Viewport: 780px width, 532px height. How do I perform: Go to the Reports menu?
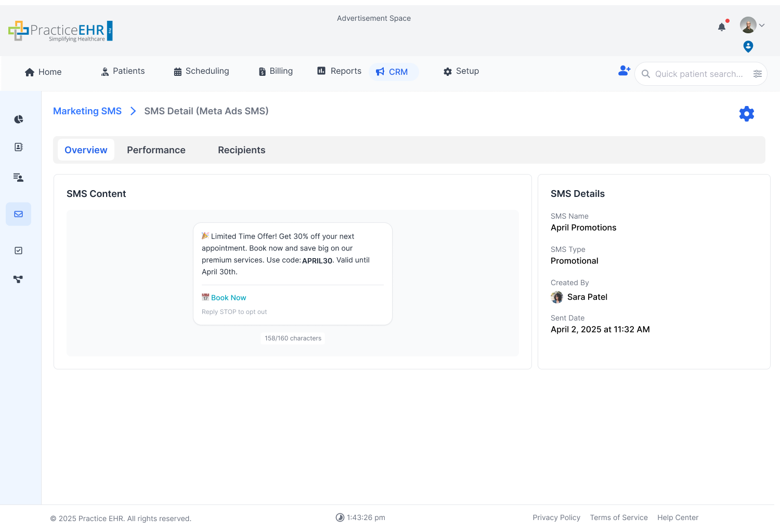[x=340, y=71]
